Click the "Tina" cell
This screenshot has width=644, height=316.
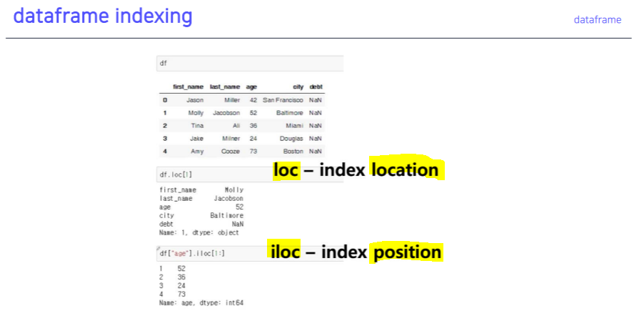point(197,126)
